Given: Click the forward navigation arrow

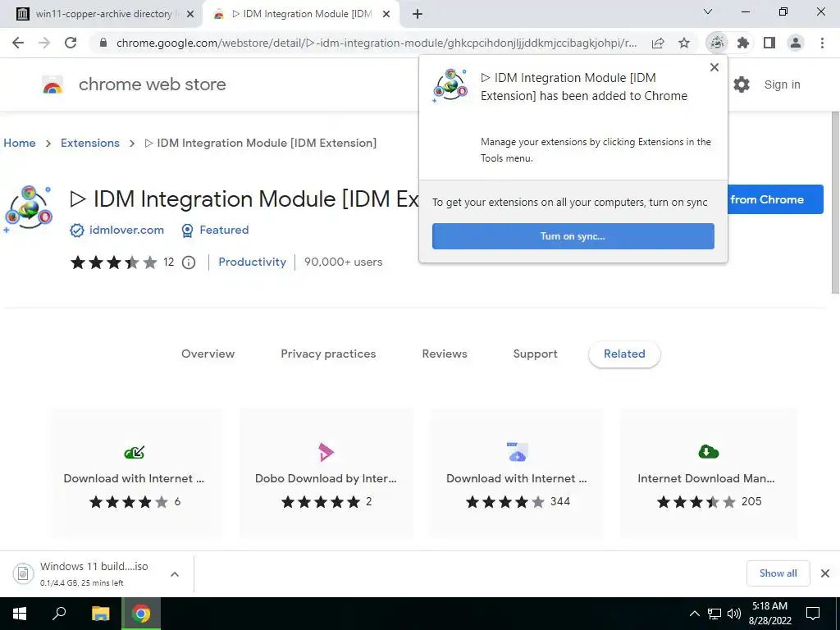Looking at the screenshot, I should pos(44,43).
